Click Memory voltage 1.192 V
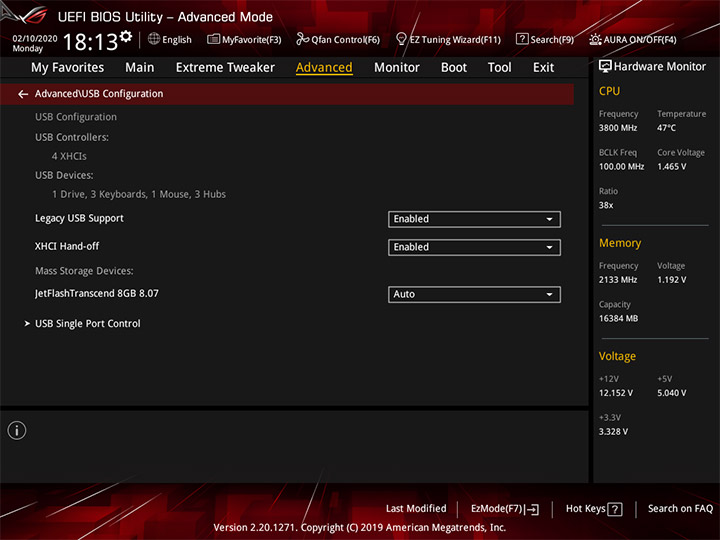Image resolution: width=720 pixels, height=540 pixels. [x=671, y=280]
